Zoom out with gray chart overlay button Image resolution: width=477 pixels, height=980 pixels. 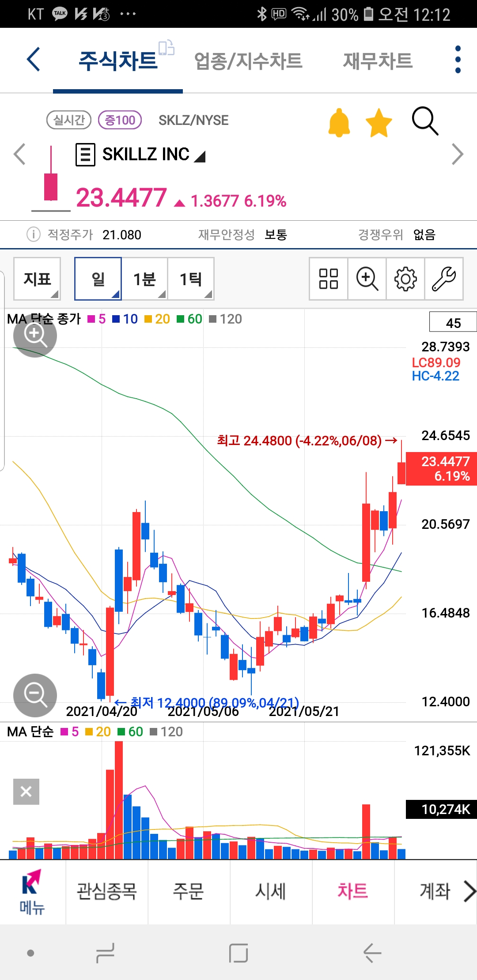coord(35,695)
